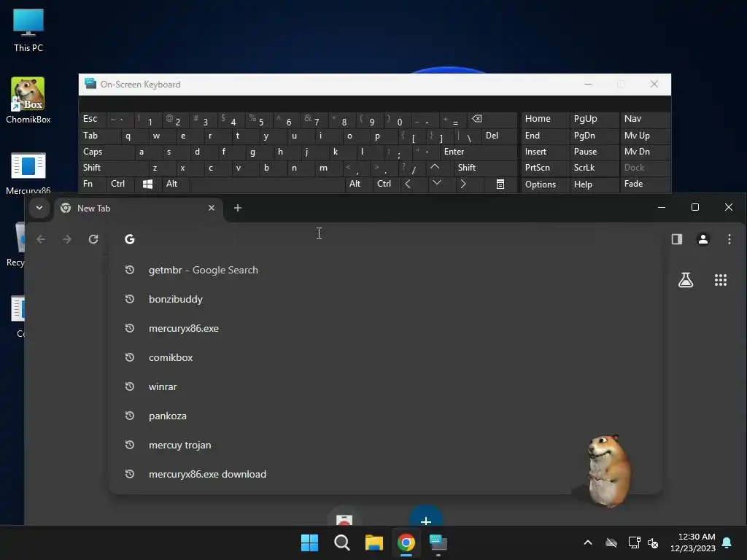
Task: Show hidden icons tray chevron
Action: tap(588, 542)
